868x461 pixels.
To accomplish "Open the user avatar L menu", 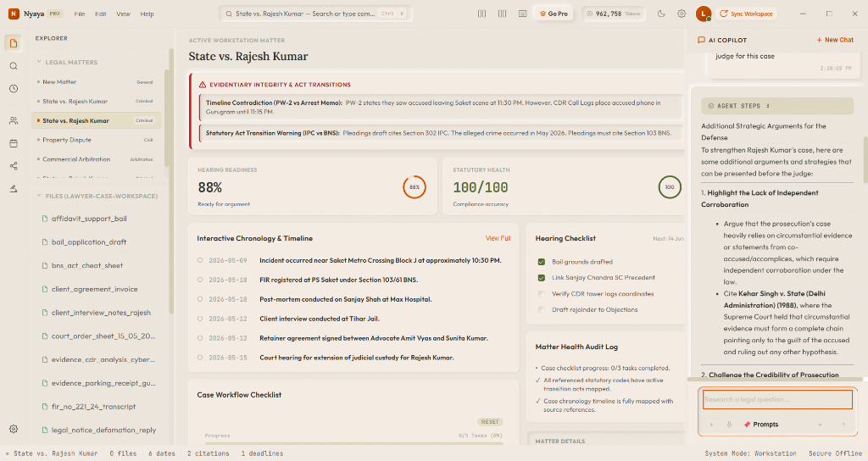I will coord(704,14).
